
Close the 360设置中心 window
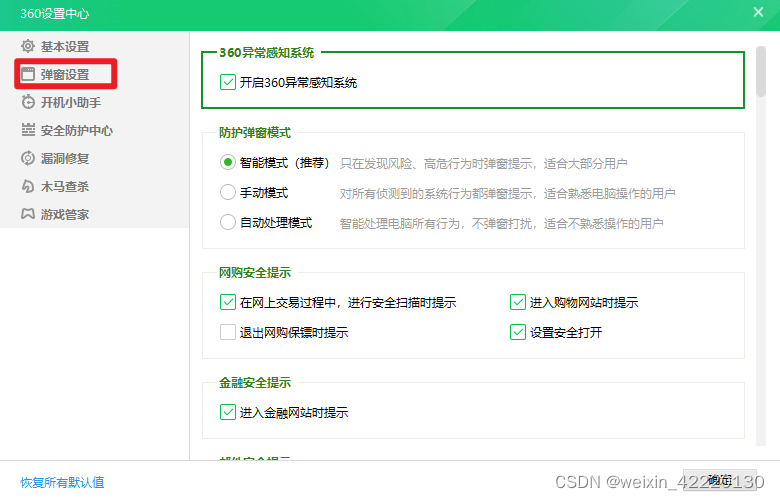(x=758, y=12)
